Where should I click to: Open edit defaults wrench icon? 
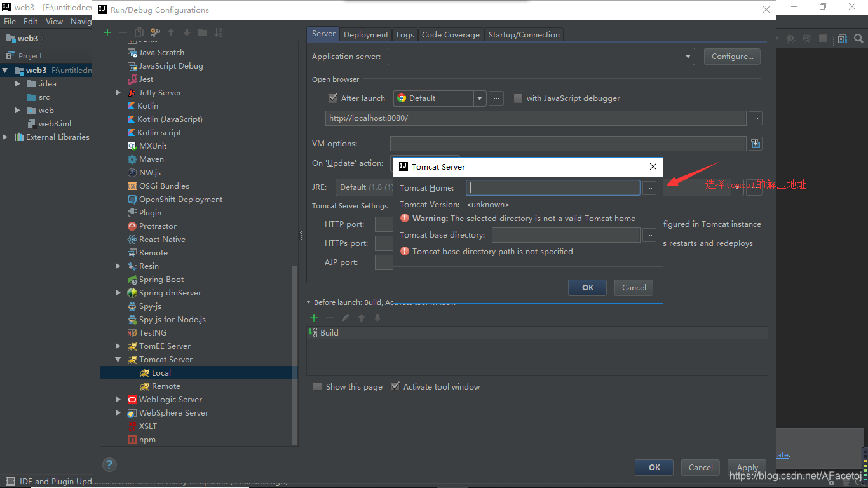click(x=154, y=32)
